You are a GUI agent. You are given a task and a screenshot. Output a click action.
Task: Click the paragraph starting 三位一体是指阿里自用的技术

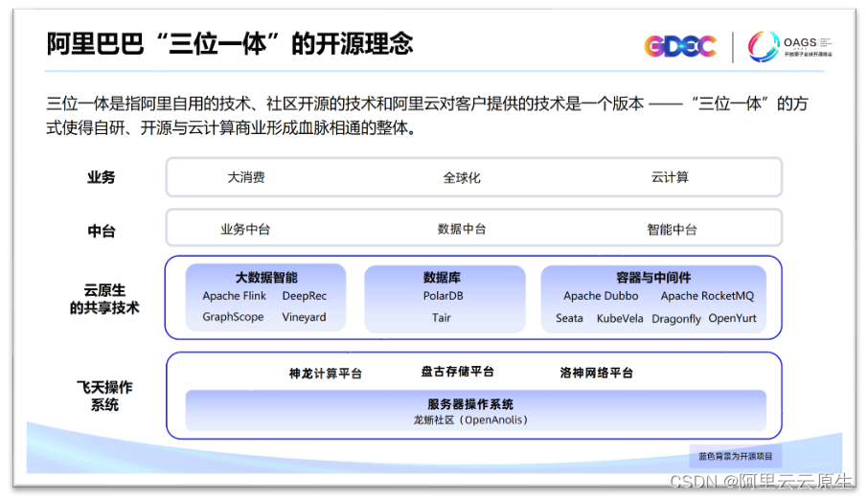pos(427,115)
